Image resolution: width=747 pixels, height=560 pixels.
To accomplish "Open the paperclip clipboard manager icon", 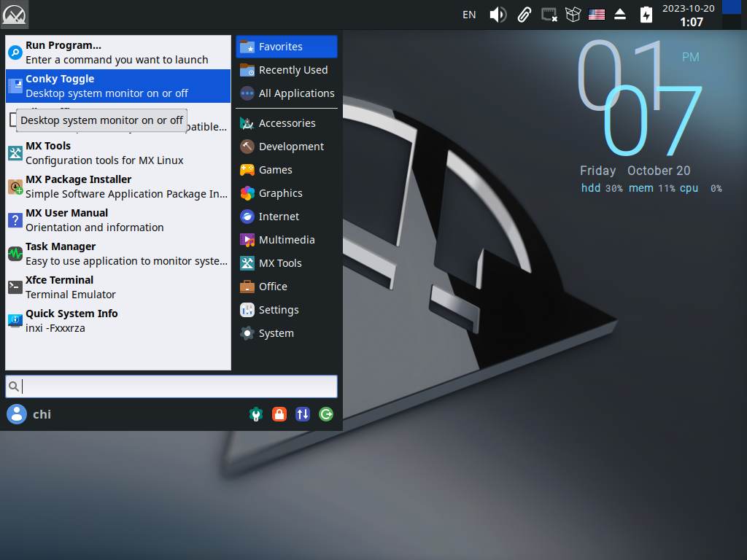I will pyautogui.click(x=524, y=15).
